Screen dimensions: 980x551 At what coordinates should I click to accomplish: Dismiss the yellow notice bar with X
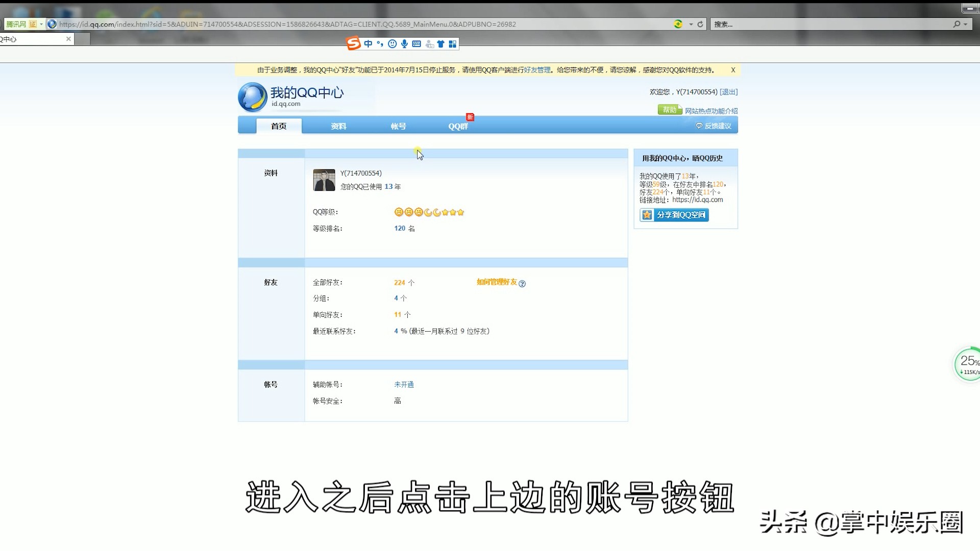click(x=733, y=70)
